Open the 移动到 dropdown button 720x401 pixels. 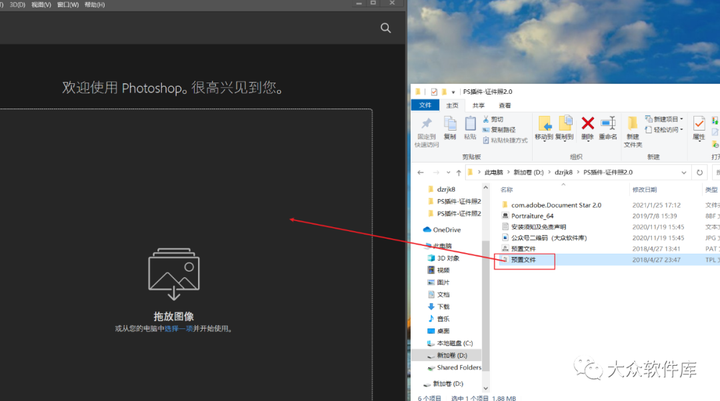click(544, 129)
